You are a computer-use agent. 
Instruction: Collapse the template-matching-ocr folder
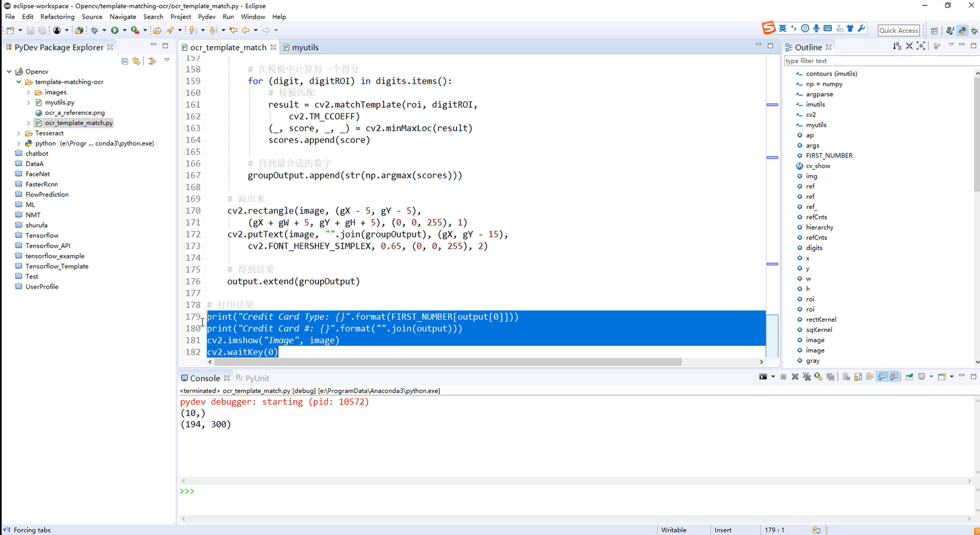[19, 82]
